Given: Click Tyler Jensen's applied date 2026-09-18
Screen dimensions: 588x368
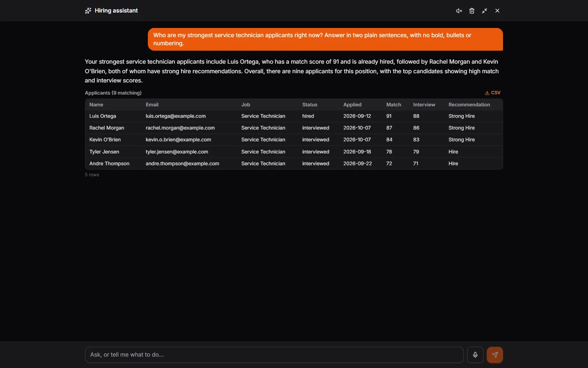Looking at the screenshot, I should tap(357, 152).
